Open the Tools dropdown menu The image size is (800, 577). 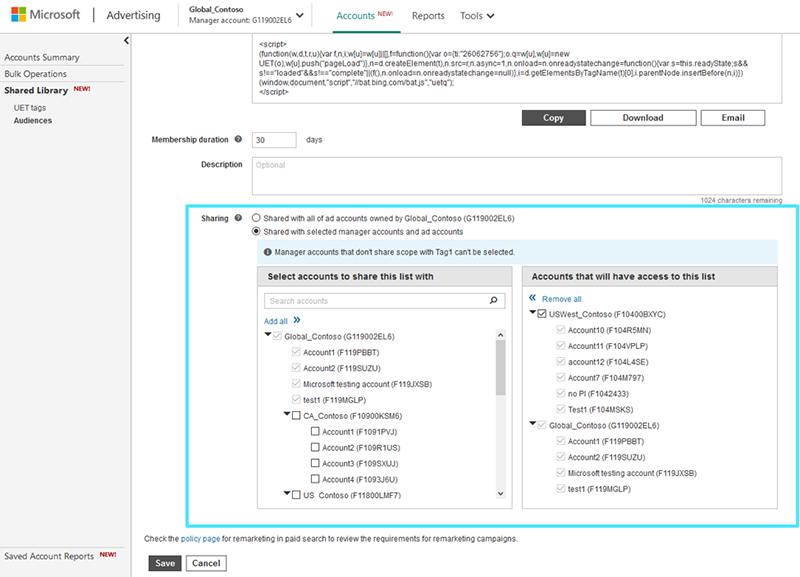coord(477,16)
